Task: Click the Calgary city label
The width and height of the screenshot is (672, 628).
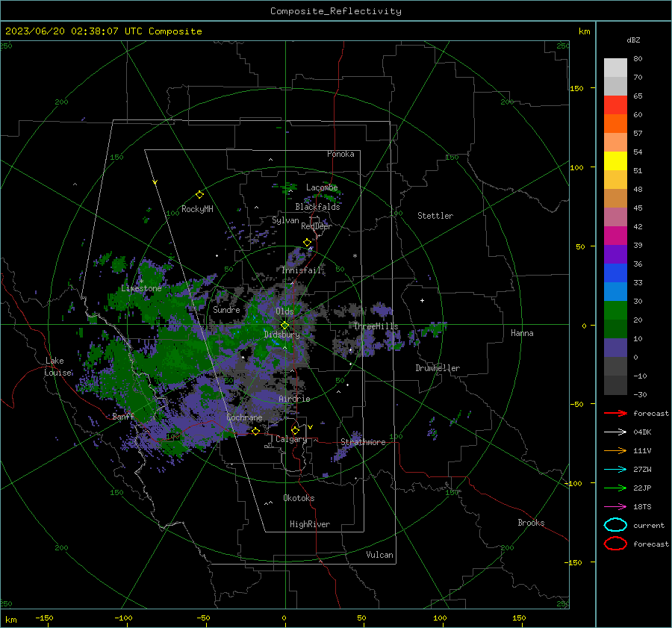Action: tap(291, 439)
